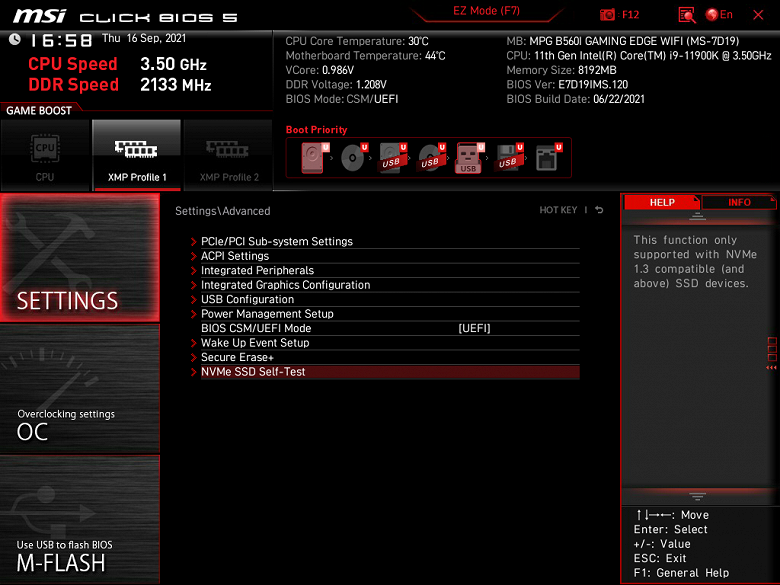The image size is (780, 585).
Task: Select the network boot device icon
Action: click(548, 158)
